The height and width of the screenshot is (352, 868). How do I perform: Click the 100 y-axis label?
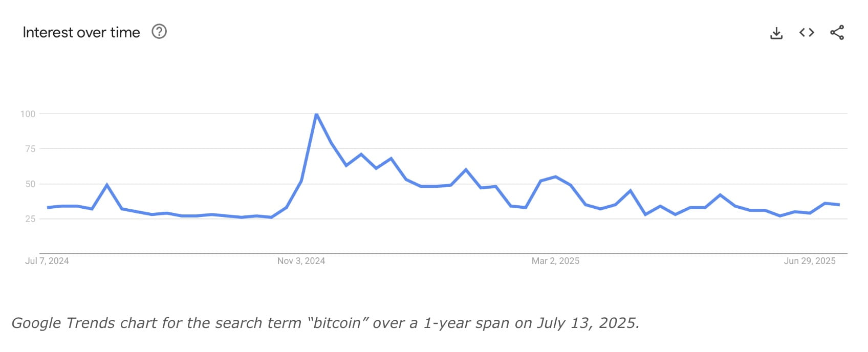28,114
